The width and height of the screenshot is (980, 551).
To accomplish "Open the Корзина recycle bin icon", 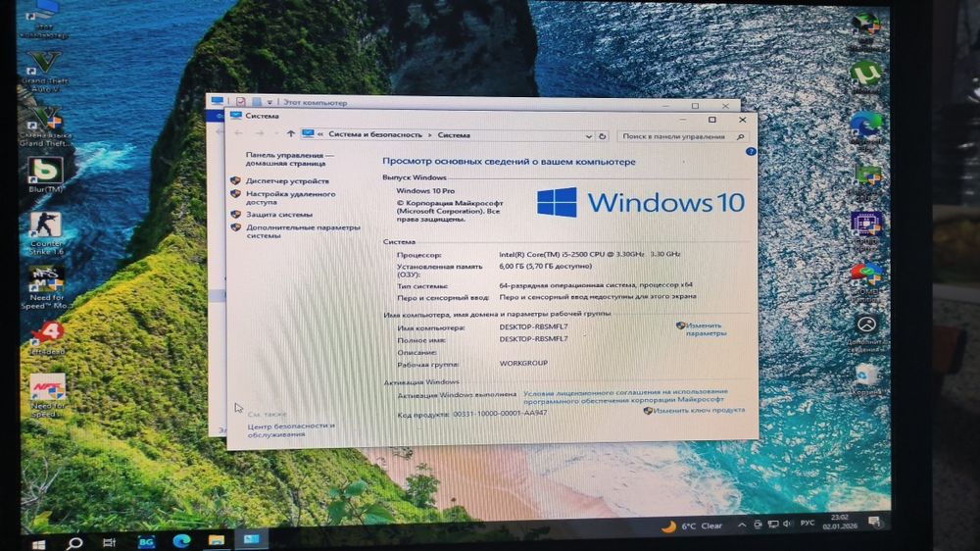I will click(x=866, y=379).
